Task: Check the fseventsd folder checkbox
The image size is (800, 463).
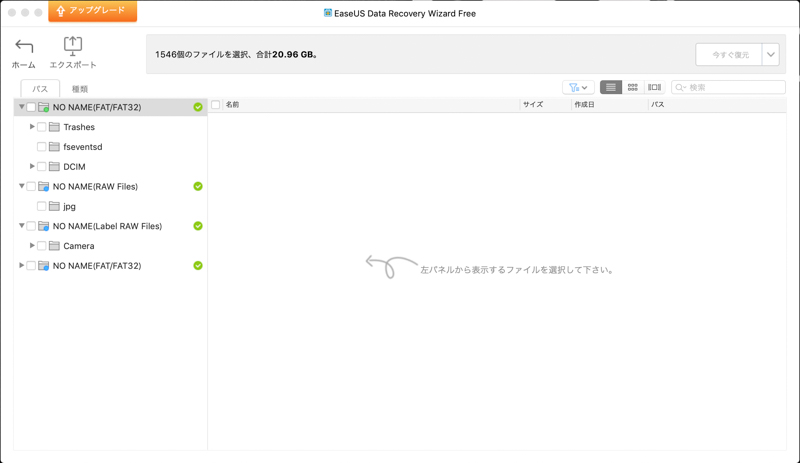Action: pyautogui.click(x=42, y=147)
